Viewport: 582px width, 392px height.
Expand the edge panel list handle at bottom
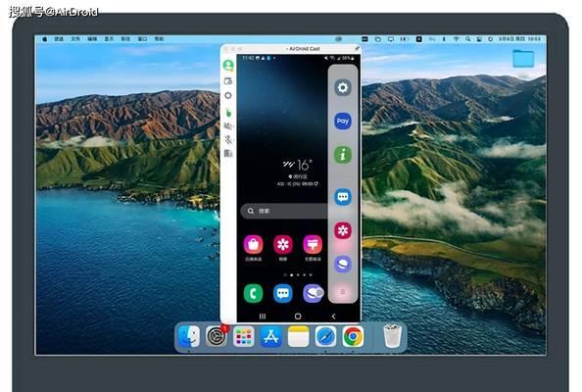[x=343, y=292]
